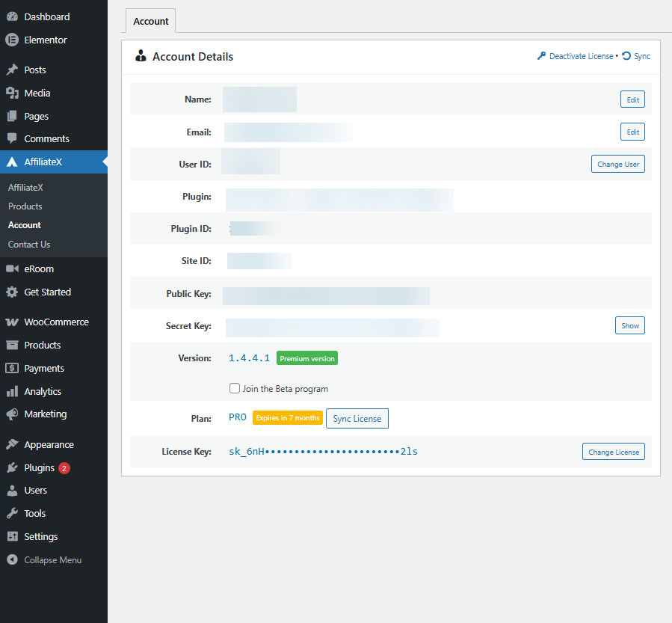Click the WooCommerce logo icon

coord(12,322)
